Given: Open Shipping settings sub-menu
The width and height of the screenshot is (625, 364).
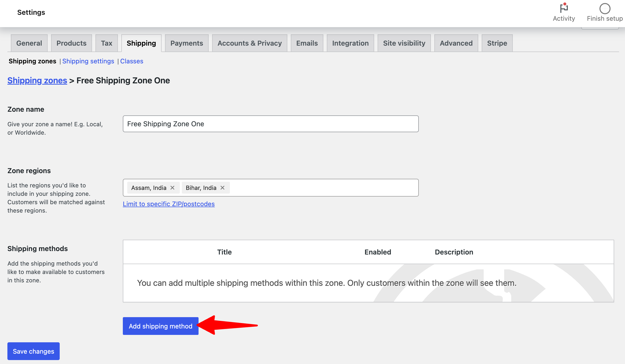Looking at the screenshot, I should click(88, 61).
